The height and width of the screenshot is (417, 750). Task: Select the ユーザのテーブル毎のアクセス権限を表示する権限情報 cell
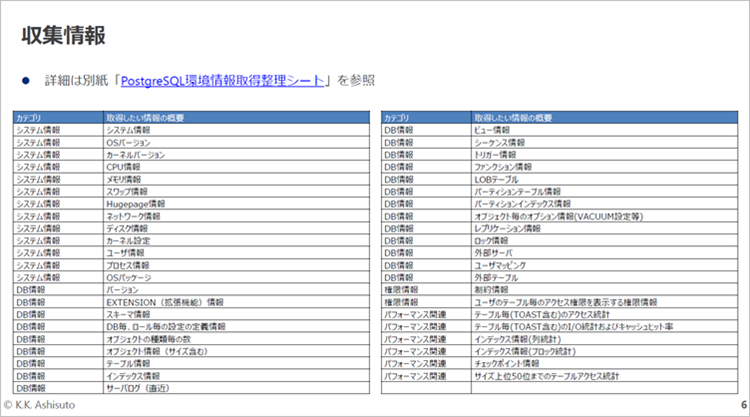pyautogui.click(x=605, y=302)
